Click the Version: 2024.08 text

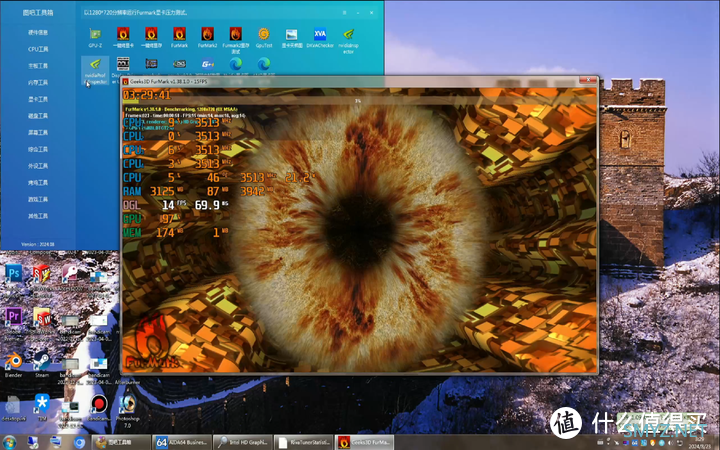(x=38, y=244)
